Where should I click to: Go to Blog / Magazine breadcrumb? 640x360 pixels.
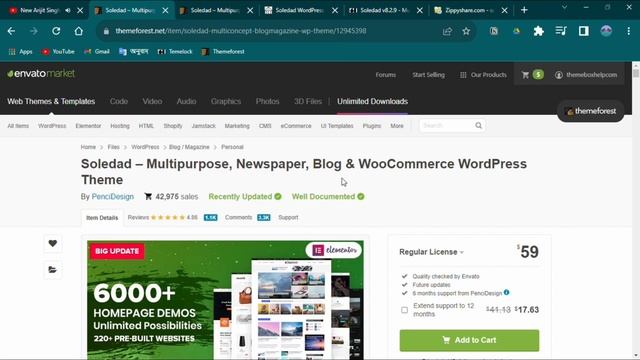pos(189,147)
